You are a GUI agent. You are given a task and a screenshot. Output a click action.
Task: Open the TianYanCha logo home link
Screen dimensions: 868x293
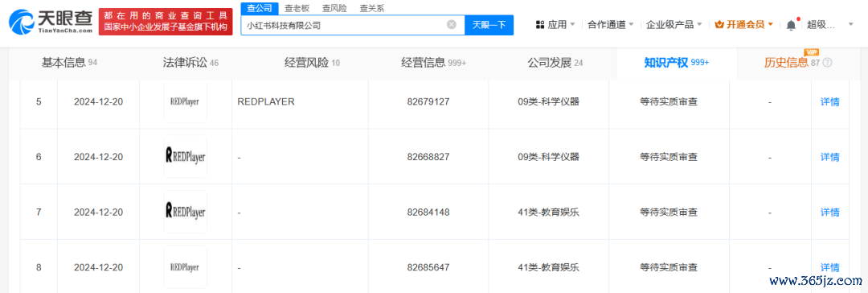(x=51, y=23)
